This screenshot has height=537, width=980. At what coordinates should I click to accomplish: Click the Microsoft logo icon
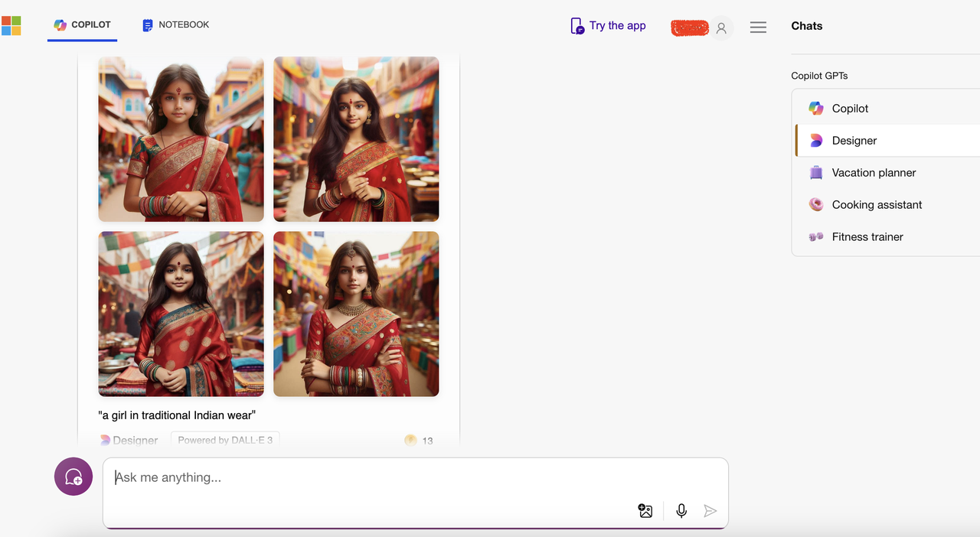tap(11, 25)
